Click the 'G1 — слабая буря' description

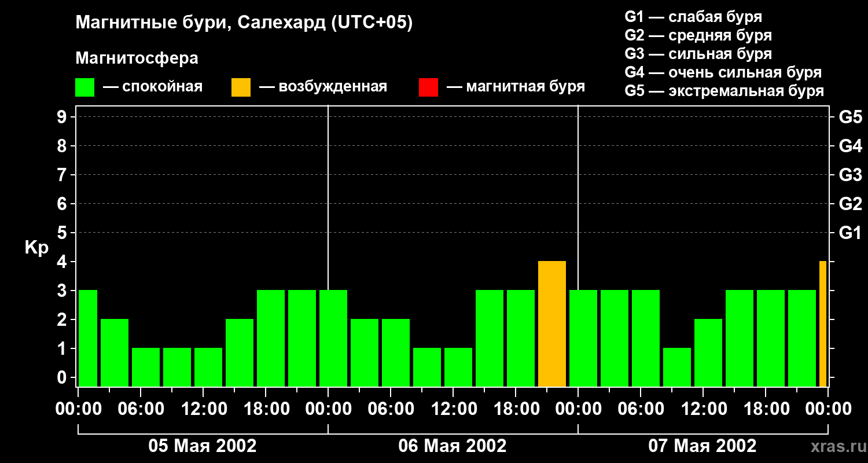693,17
